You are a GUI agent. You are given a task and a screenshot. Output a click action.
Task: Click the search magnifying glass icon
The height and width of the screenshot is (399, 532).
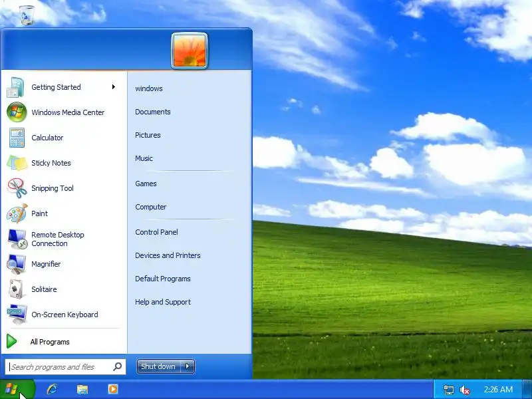coord(118,366)
